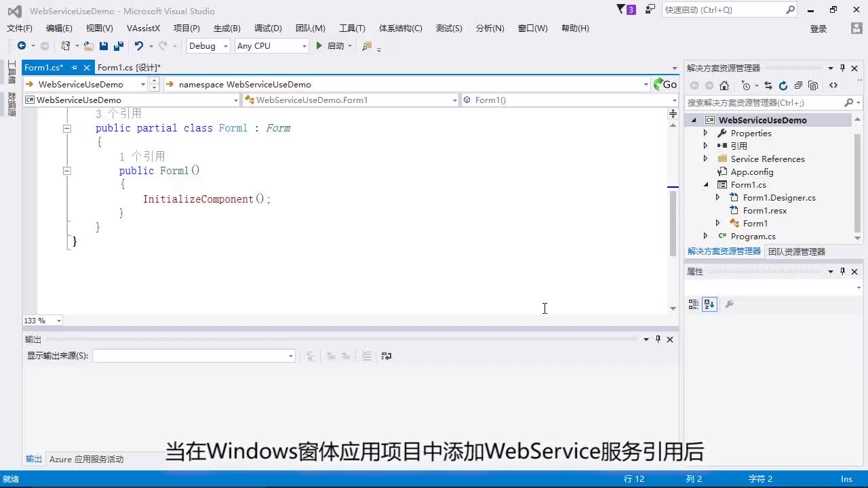Open the WebServiceUseDemo.Form1 type dropdown
Image resolution: width=868 pixels, height=488 pixels.
click(x=351, y=100)
